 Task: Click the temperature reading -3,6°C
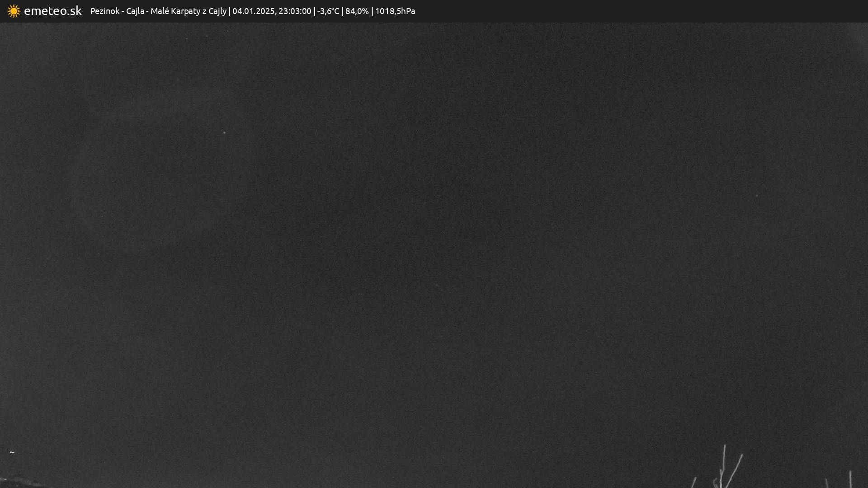[x=328, y=11]
